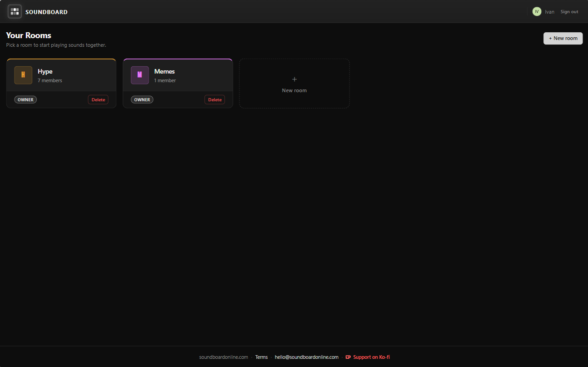Image resolution: width=588 pixels, height=367 pixels.
Task: Click the green IV user avatar
Action: [x=537, y=12]
